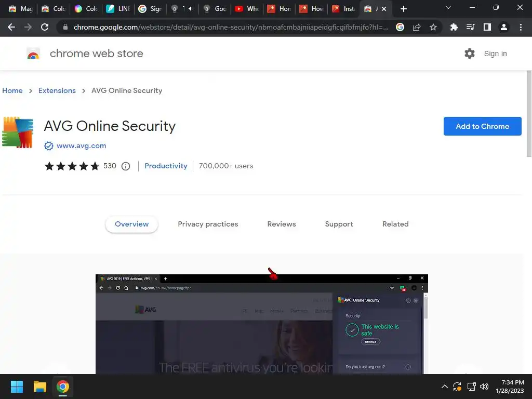
Task: Click the browser back arrow
Action: point(11,27)
